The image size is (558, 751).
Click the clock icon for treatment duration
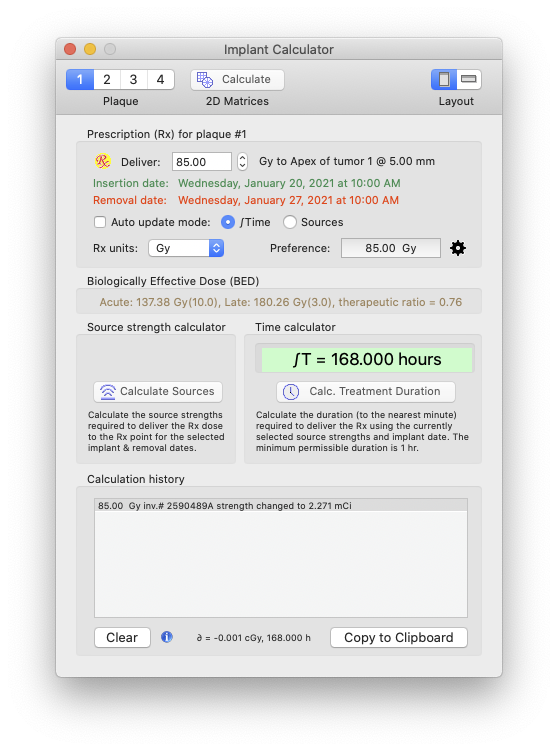tap(291, 392)
